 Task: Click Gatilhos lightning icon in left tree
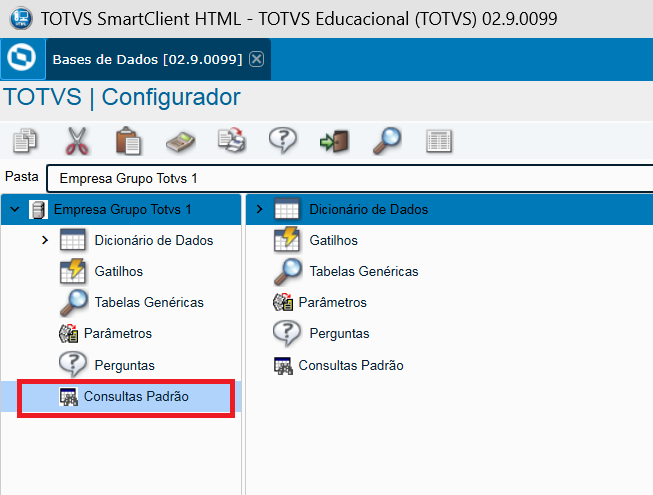pyautogui.click(x=73, y=271)
